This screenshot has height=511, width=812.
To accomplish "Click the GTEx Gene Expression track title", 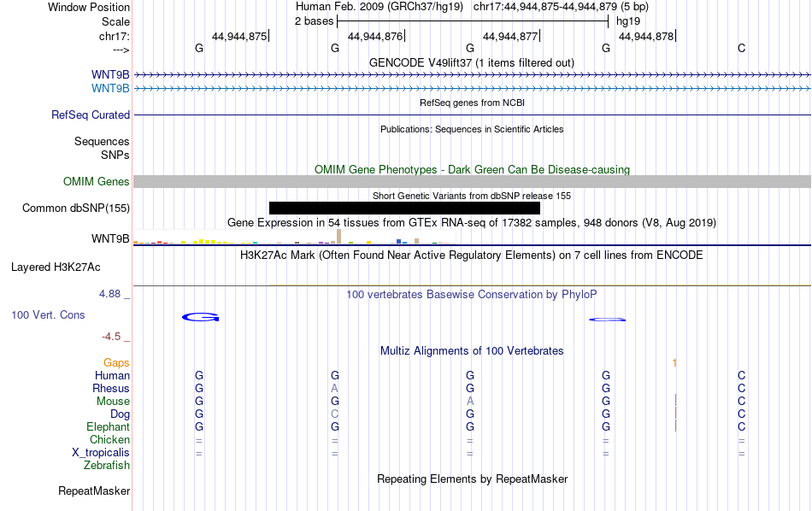I will click(x=471, y=223).
